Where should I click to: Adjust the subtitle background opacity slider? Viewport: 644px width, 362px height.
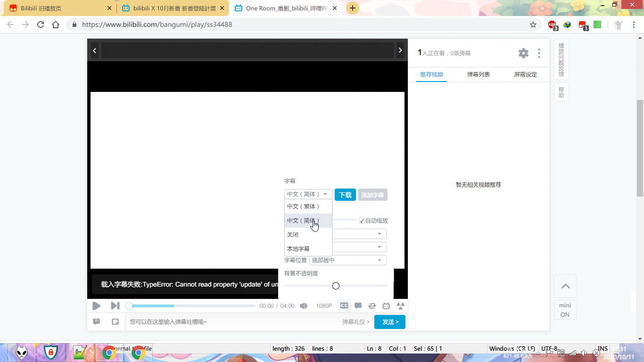tap(335, 285)
